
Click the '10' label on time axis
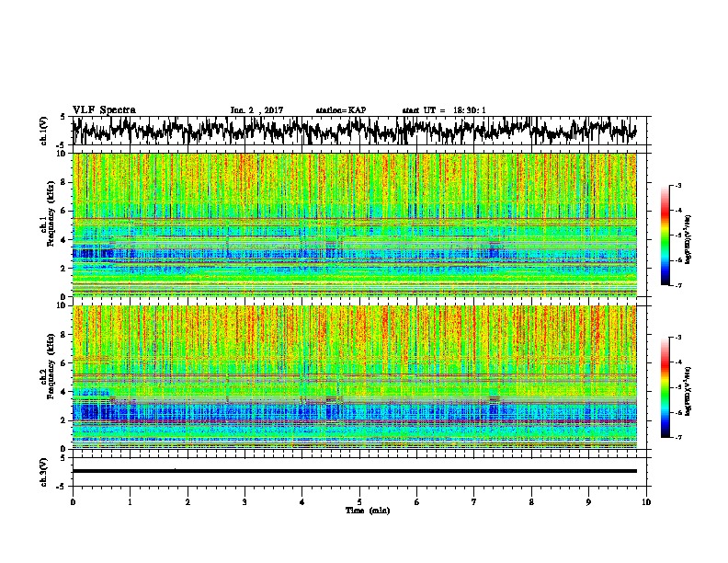pos(646,501)
